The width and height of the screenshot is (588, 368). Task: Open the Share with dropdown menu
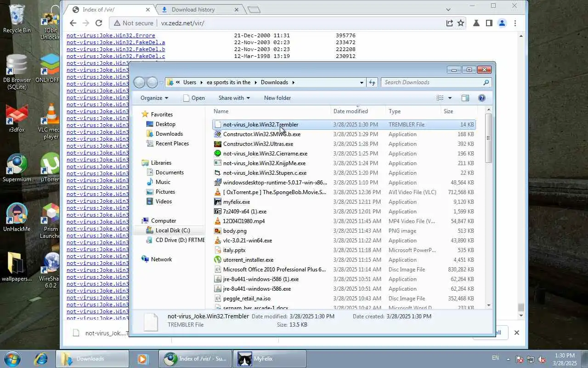tap(234, 98)
